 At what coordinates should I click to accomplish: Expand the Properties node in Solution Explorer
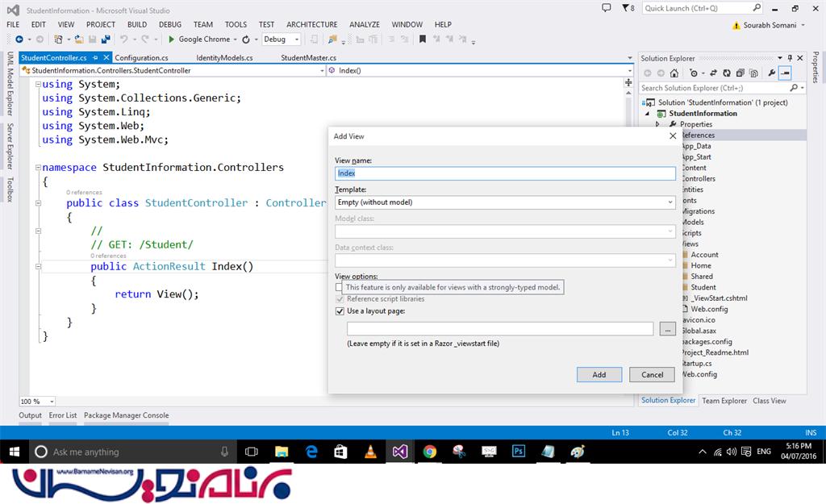pyautogui.click(x=657, y=124)
